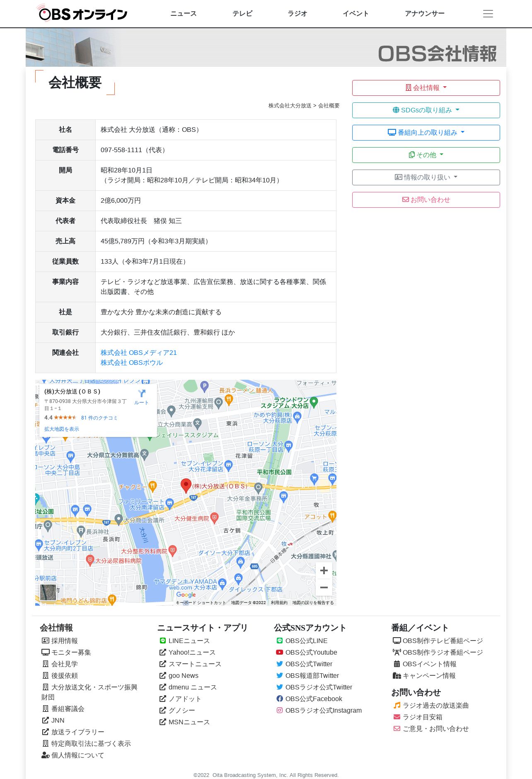Open the ニュース menu item
This screenshot has width=532, height=779.
click(x=184, y=14)
